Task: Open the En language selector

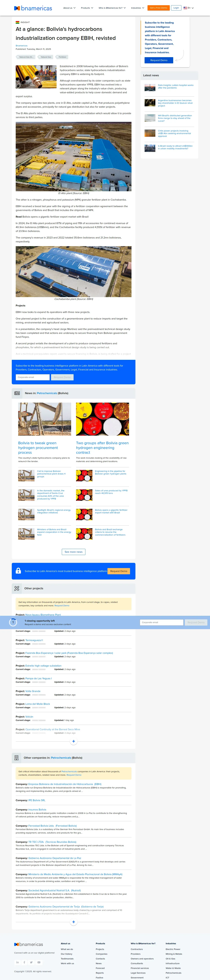Action: pos(189,8)
